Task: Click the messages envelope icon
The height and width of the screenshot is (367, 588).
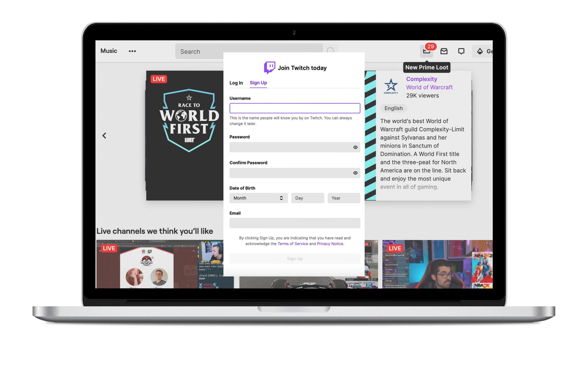Action: click(444, 51)
